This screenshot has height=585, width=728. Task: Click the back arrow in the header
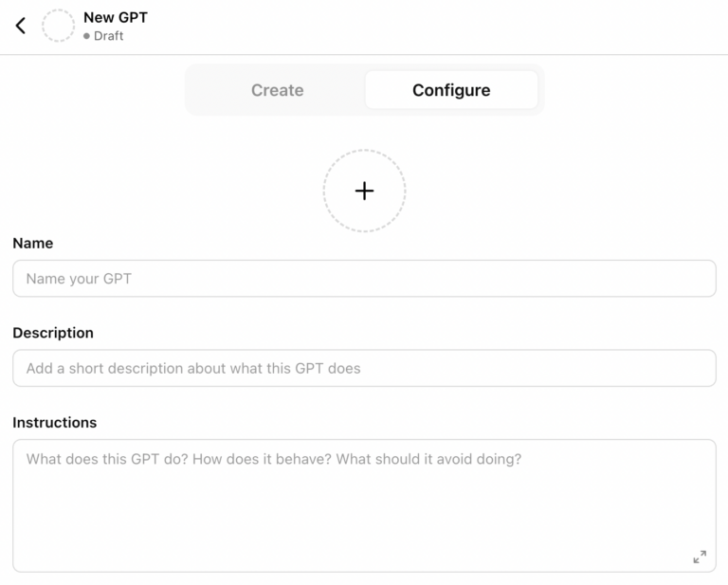click(x=21, y=26)
